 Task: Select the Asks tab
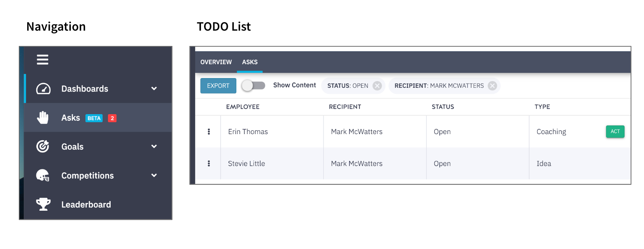pos(250,62)
